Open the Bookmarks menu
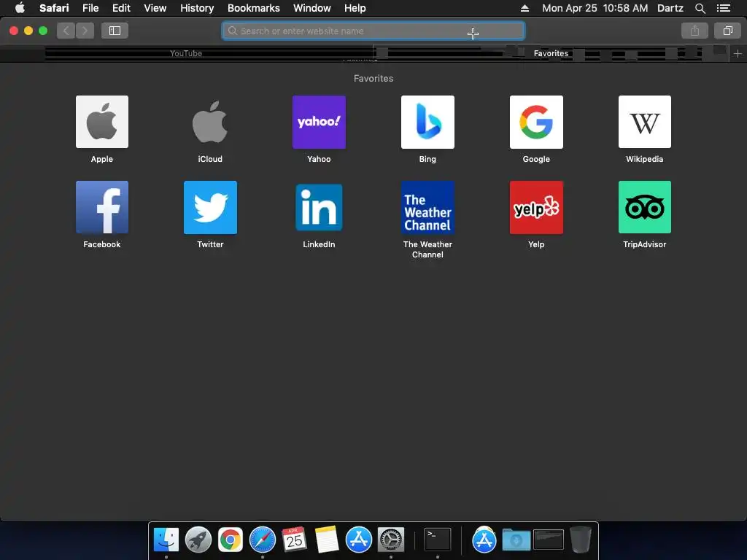The width and height of the screenshot is (747, 560). coord(253,8)
